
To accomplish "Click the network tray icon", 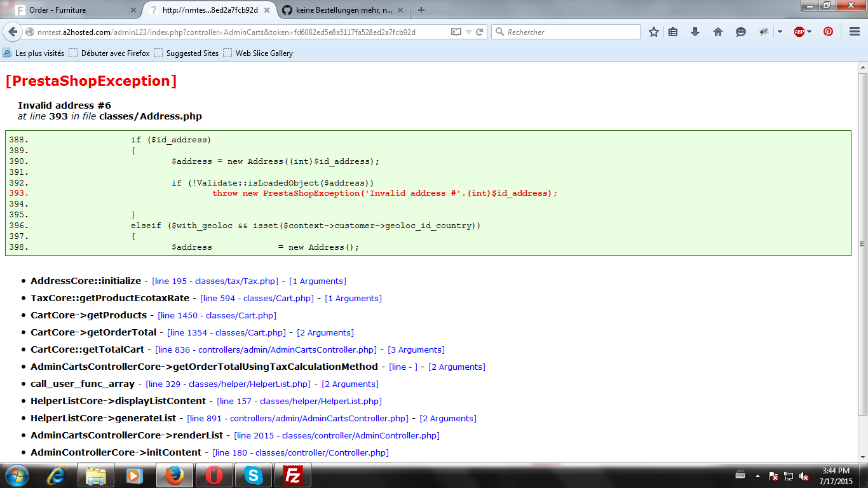I will 789,476.
